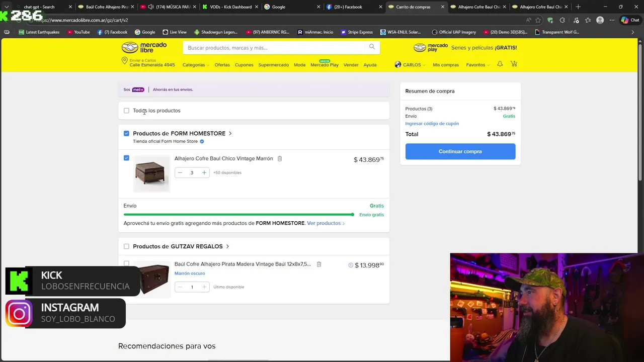Open the notifications bell
Viewport: 644px width, 362px height.
(500, 64)
